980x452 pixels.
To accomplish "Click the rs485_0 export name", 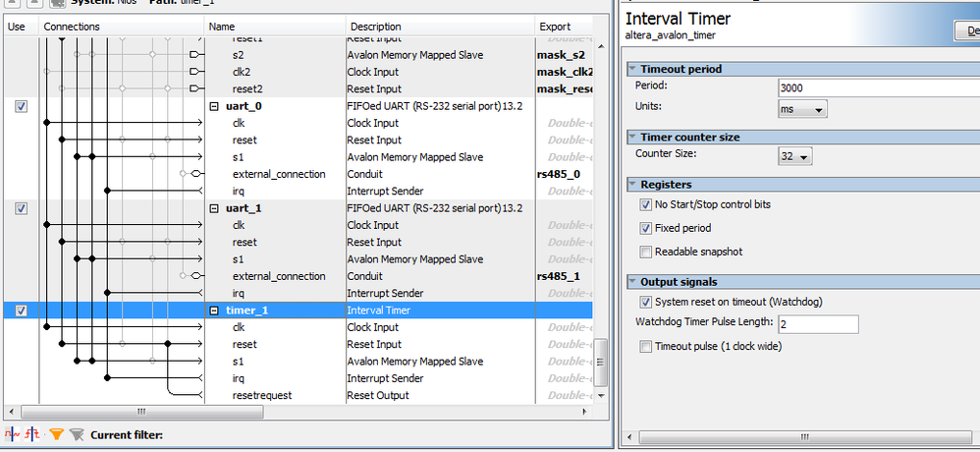I will point(558,174).
